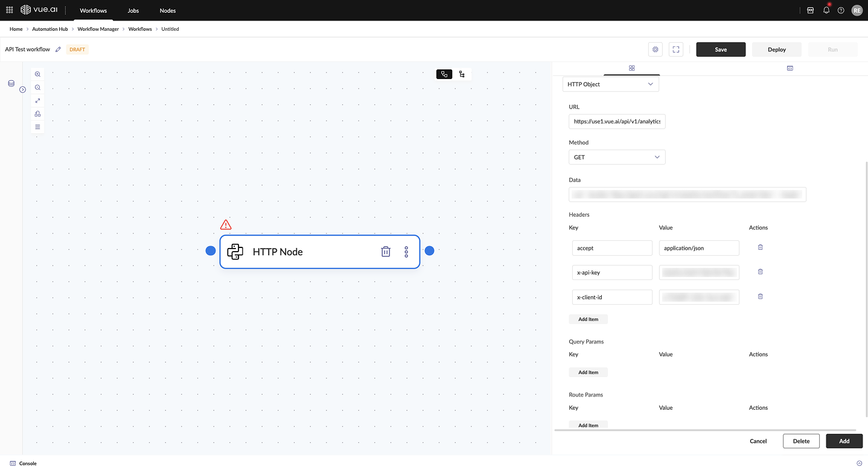The width and height of the screenshot is (868, 467).
Task: Click the zoom in canvas icon
Action: point(37,74)
